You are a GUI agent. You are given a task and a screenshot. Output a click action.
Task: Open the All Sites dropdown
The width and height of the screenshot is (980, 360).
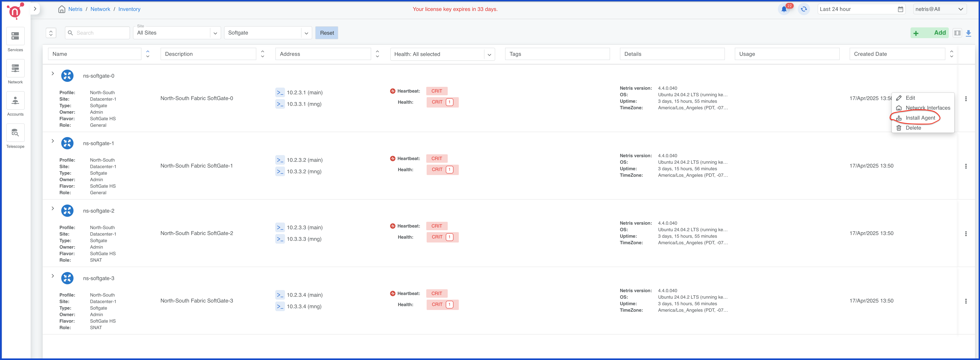coord(177,33)
